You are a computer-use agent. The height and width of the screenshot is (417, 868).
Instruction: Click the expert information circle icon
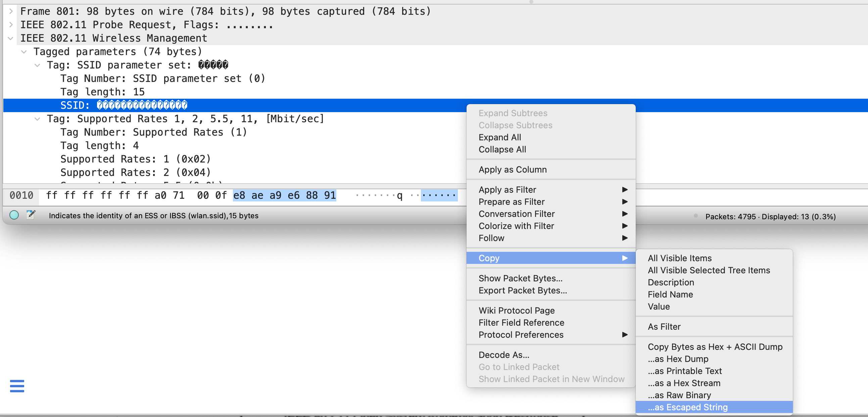pos(14,215)
